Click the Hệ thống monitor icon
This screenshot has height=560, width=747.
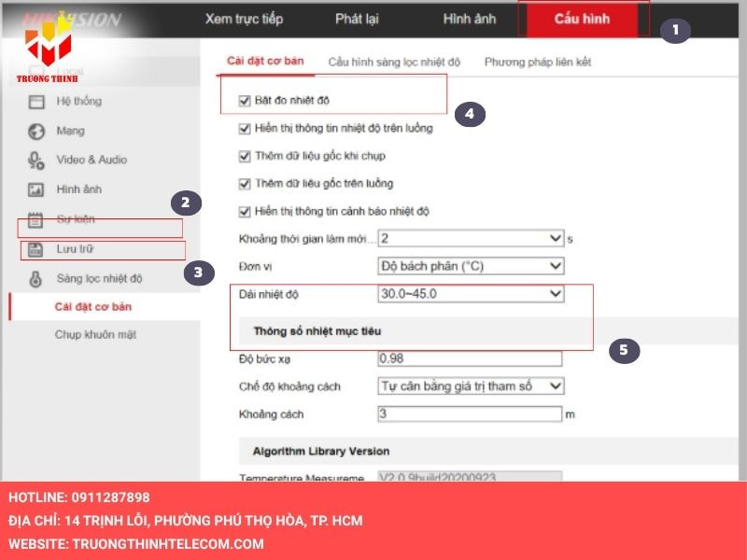(36, 102)
